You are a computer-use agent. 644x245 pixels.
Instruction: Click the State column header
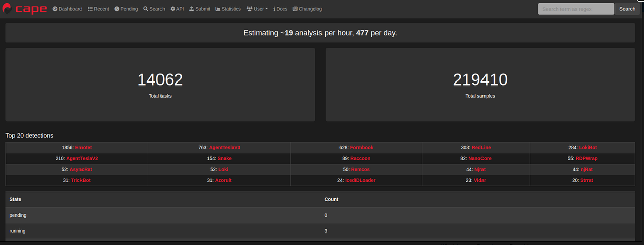[x=15, y=199]
